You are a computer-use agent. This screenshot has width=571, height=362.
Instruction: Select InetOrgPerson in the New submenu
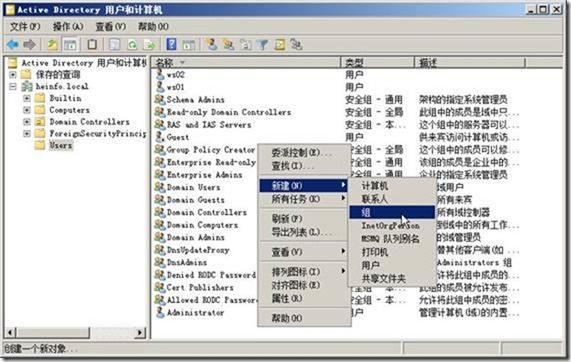pyautogui.click(x=392, y=225)
